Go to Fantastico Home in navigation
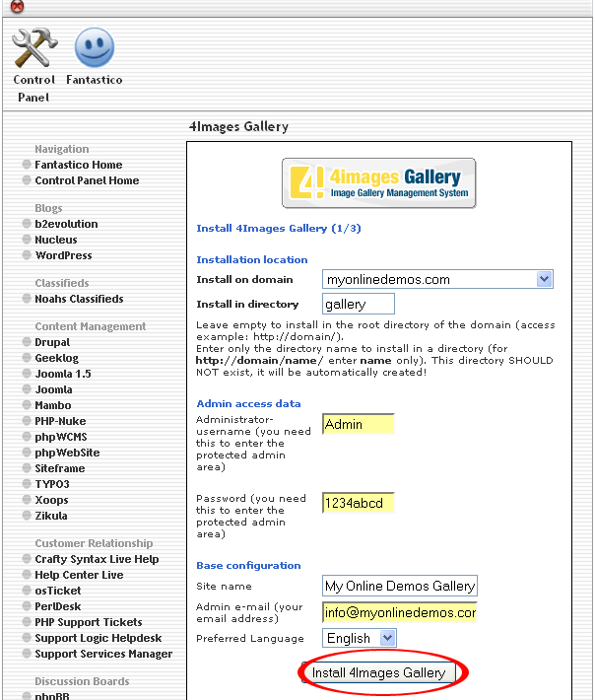Image resolution: width=595 pixels, height=700 pixels. coord(79,165)
